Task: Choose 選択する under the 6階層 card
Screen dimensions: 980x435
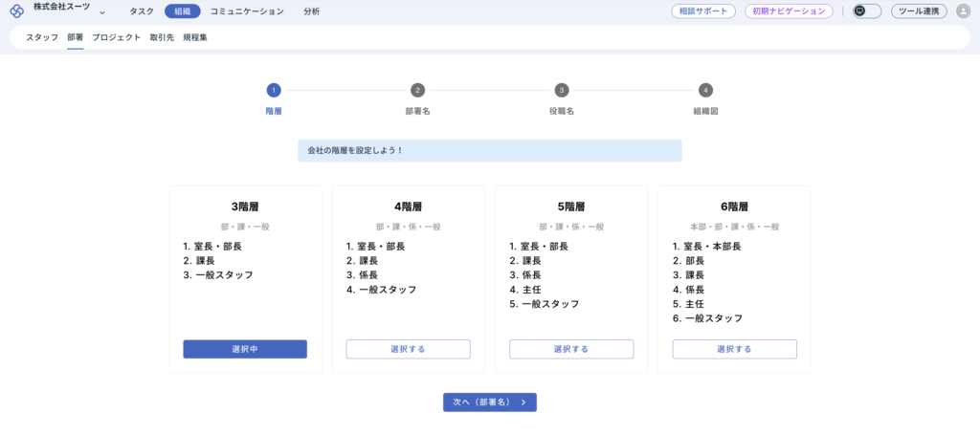Action: click(x=734, y=349)
